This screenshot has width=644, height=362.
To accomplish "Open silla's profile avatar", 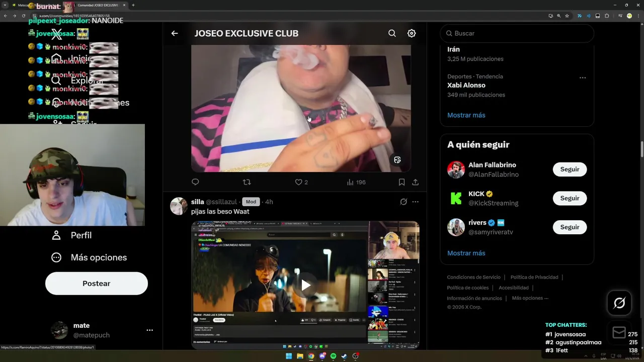I will click(179, 206).
